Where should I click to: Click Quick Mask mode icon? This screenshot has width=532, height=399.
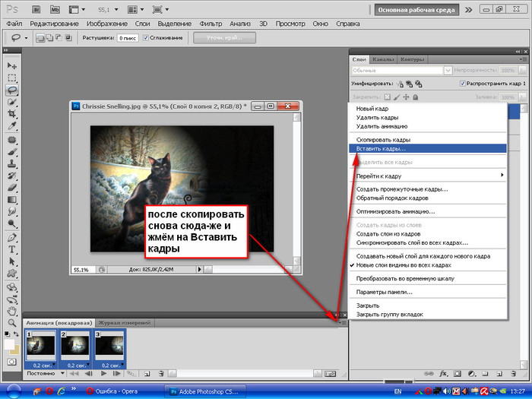click(12, 362)
